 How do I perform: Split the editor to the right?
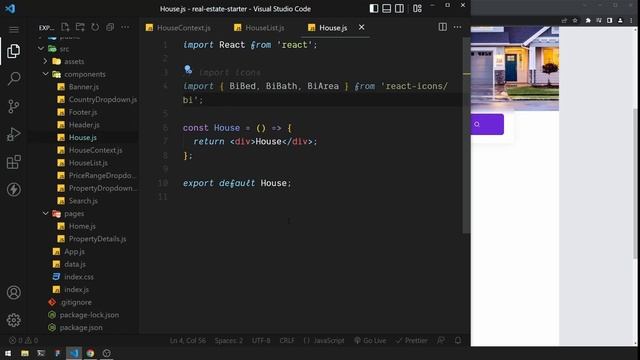(x=442, y=27)
